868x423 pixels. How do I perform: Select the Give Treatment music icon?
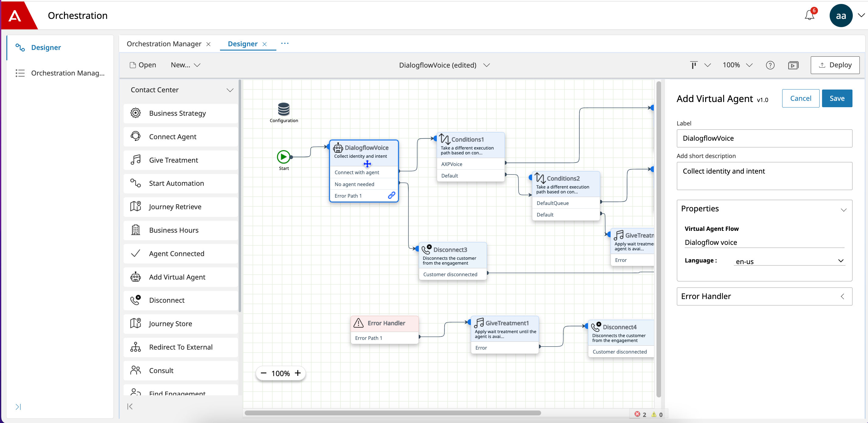click(x=135, y=160)
